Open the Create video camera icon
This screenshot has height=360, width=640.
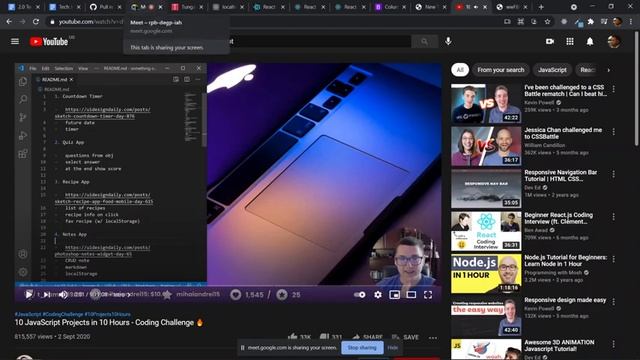(x=550, y=41)
